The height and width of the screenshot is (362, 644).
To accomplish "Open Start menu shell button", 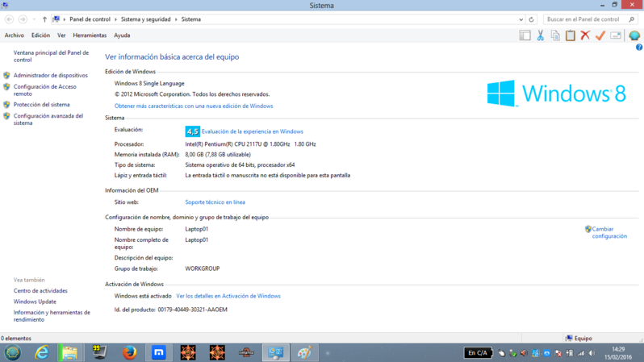I will tap(12, 352).
